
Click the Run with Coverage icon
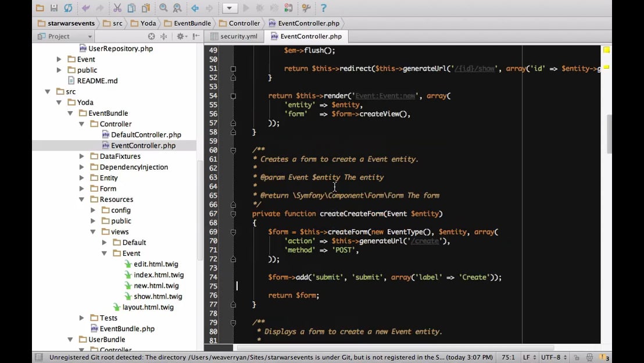[274, 8]
